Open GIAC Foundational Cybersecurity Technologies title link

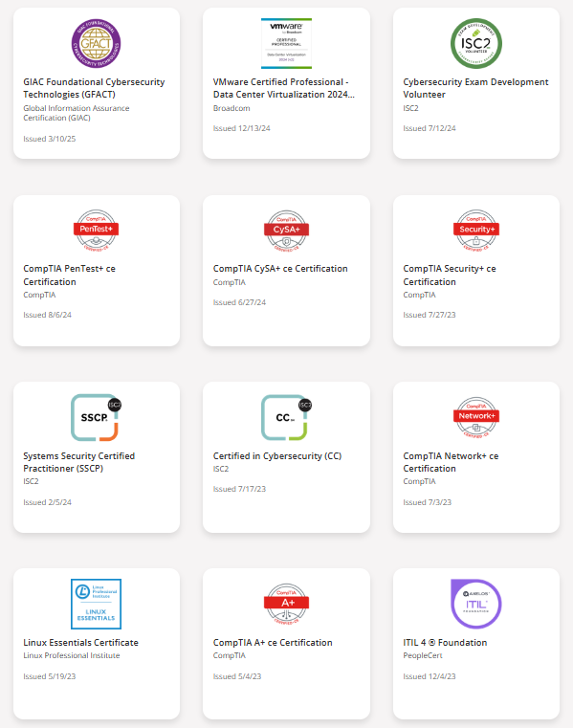point(94,88)
